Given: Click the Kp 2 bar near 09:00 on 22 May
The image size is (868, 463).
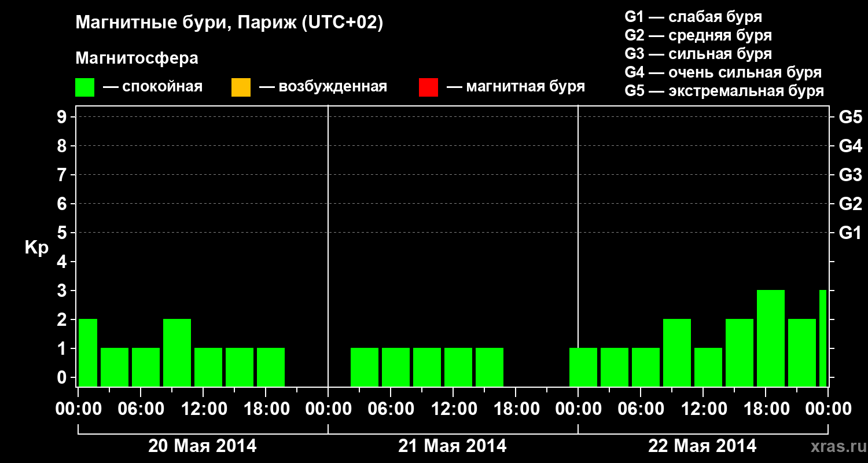Looking at the screenshot, I should tap(677, 352).
